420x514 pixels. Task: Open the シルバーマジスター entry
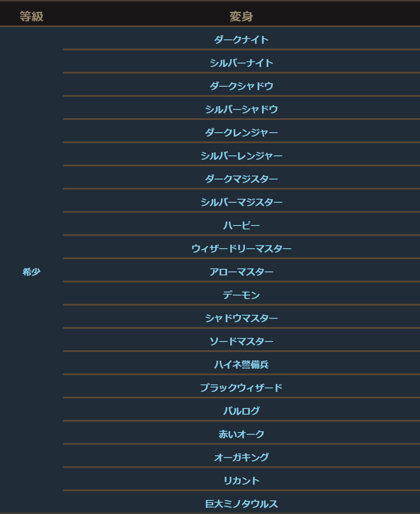tap(241, 202)
